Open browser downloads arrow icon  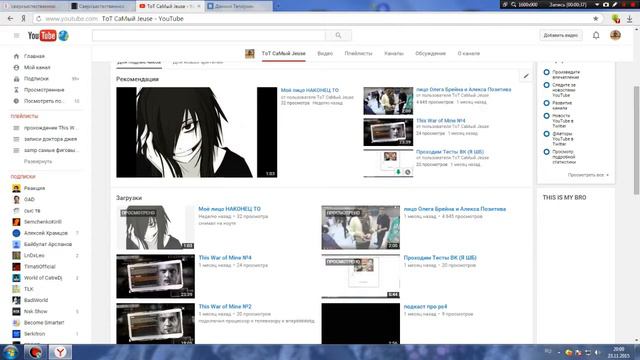coord(629,19)
